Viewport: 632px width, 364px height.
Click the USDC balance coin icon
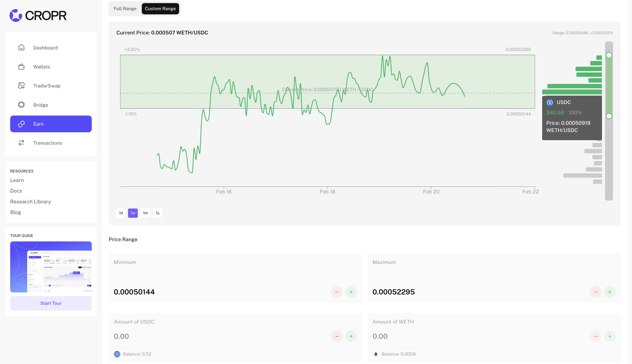(117, 354)
